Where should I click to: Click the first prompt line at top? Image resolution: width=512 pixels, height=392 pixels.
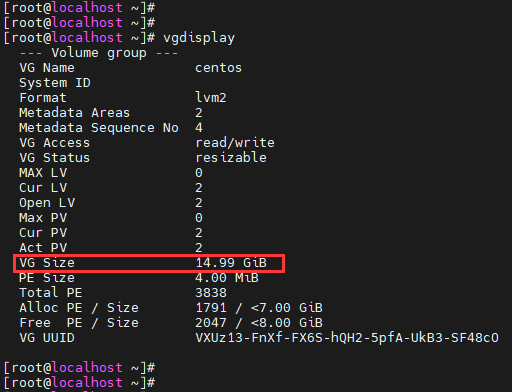(79, 7)
